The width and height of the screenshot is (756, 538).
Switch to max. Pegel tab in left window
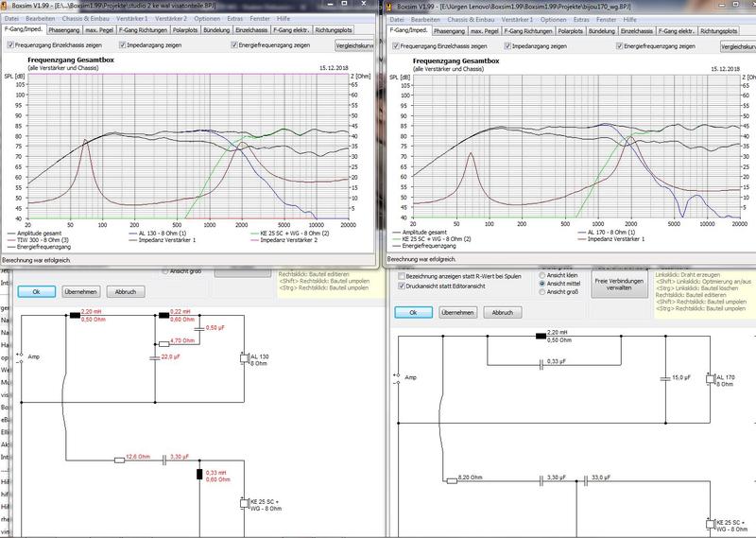click(99, 30)
